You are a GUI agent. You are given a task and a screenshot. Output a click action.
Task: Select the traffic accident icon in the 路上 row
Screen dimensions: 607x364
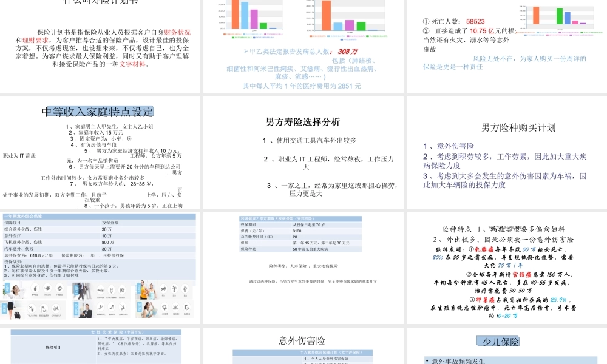[101, 290]
